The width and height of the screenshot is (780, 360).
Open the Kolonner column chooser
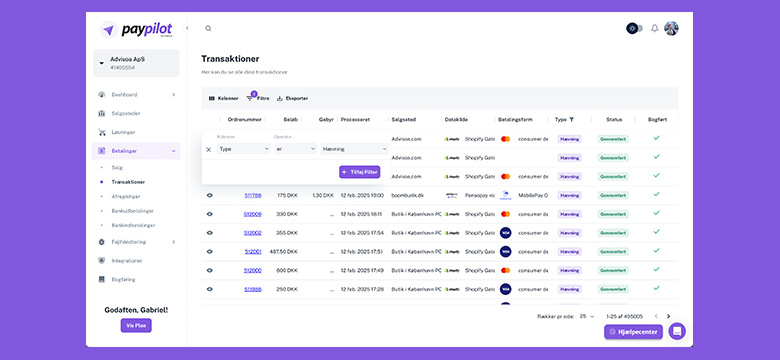coord(223,98)
